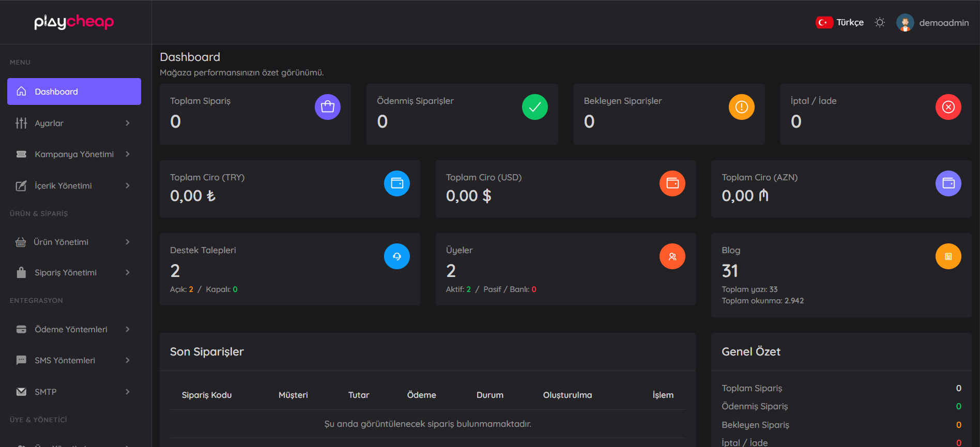Select Dashboard in the sidebar menu

coord(74,91)
